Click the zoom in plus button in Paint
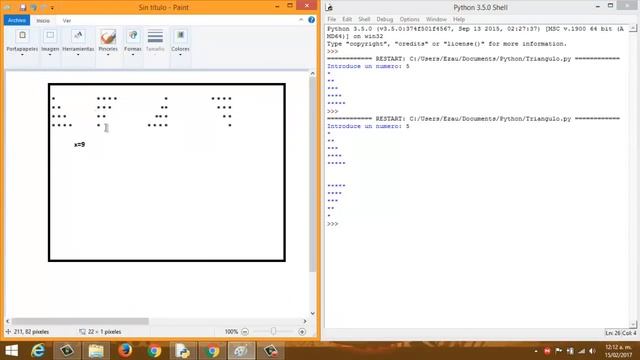This screenshot has height=360, width=640. click(x=302, y=332)
